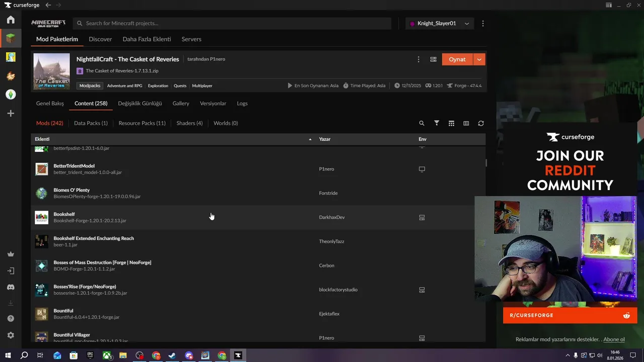Select the Mods (242) filter
The height and width of the screenshot is (362, 644).
tap(50, 123)
